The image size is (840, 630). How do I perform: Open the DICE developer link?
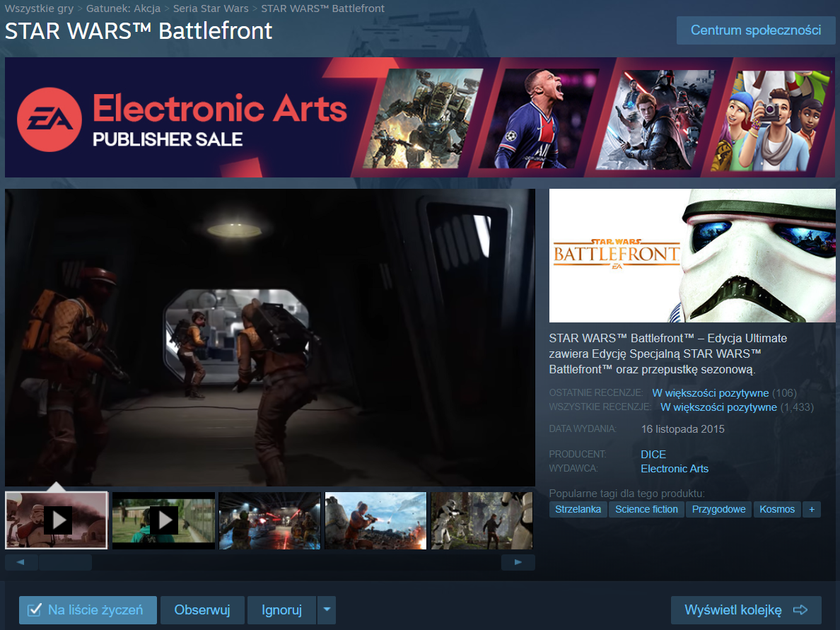tap(653, 454)
